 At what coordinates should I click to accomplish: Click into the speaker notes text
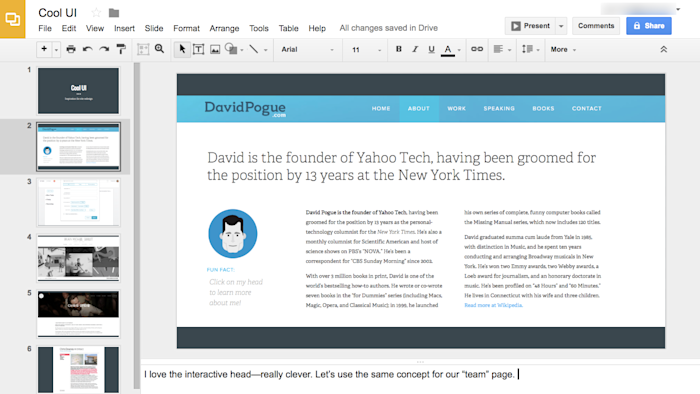(x=329, y=374)
